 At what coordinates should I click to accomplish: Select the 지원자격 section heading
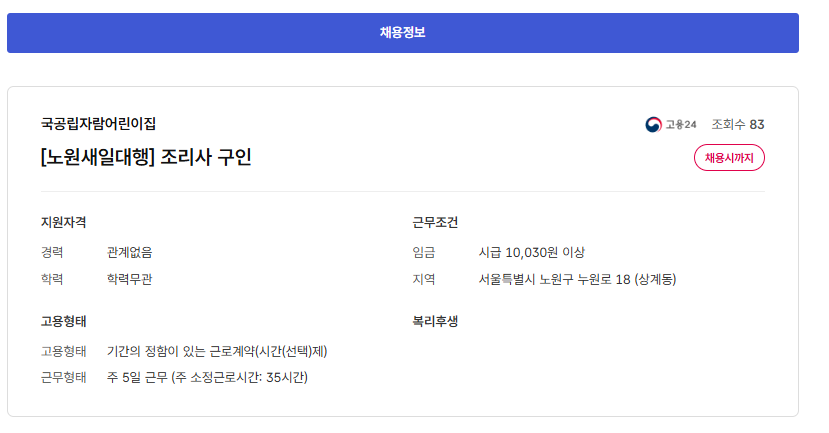coord(62,222)
